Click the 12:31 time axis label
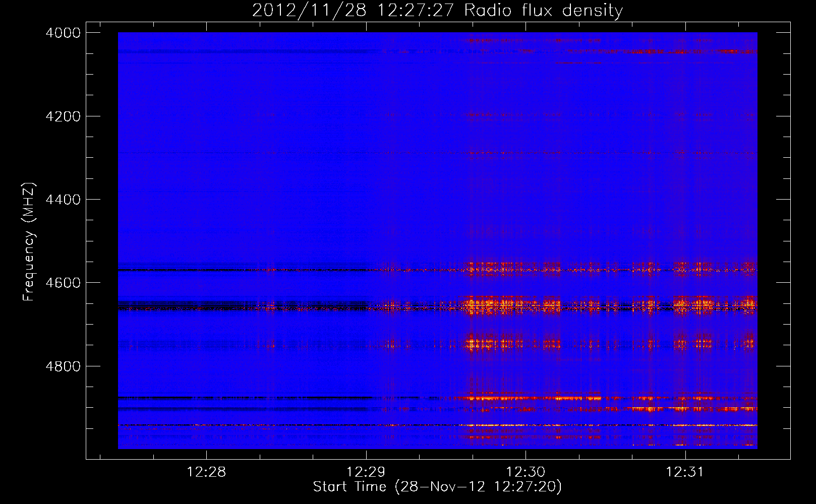The image size is (816, 504). click(x=685, y=472)
